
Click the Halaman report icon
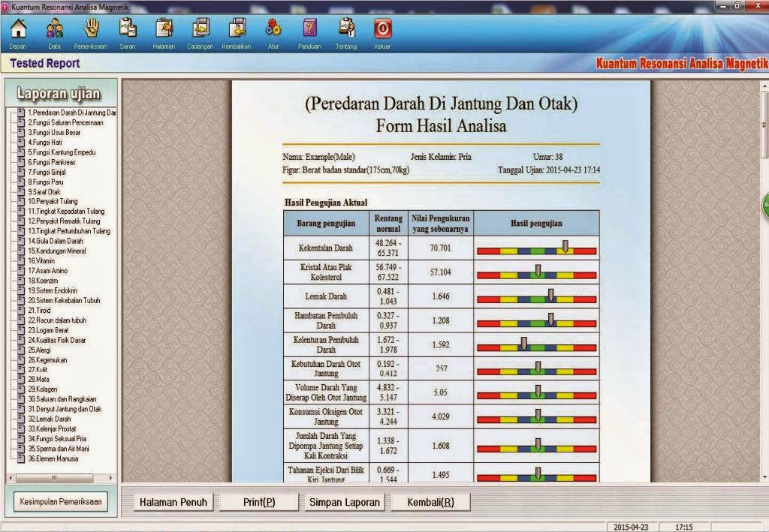(163, 30)
